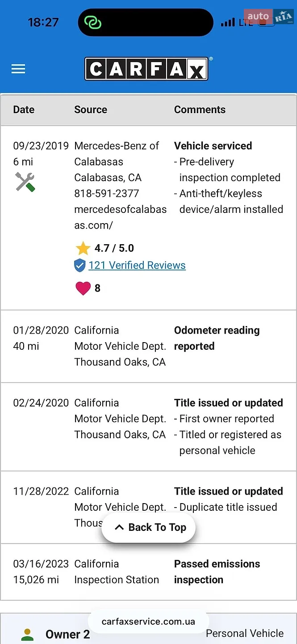Tap the Back To Top chevron arrow
297x644 pixels.
pyautogui.click(x=119, y=528)
